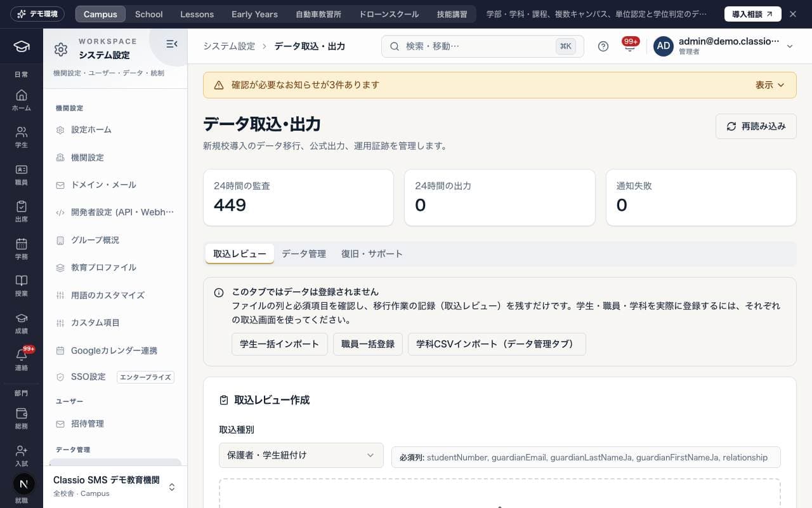Click the 再読み込み button
812x508 pixels.
click(x=756, y=126)
